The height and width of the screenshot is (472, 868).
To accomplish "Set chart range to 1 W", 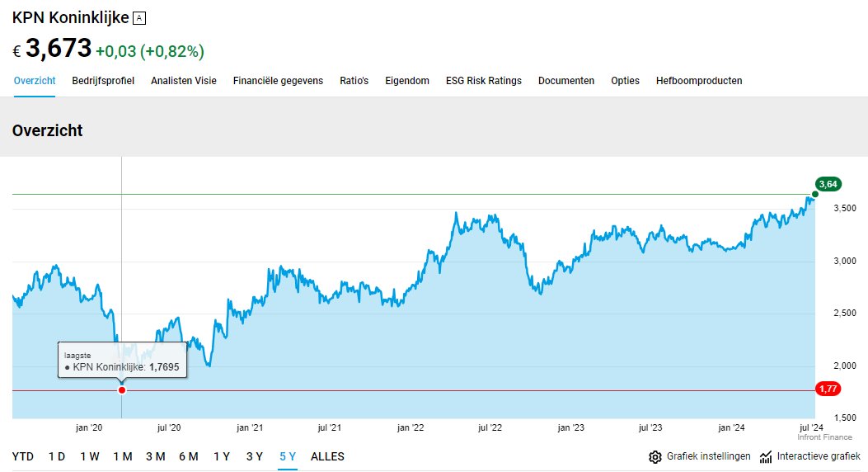I will coord(90,456).
